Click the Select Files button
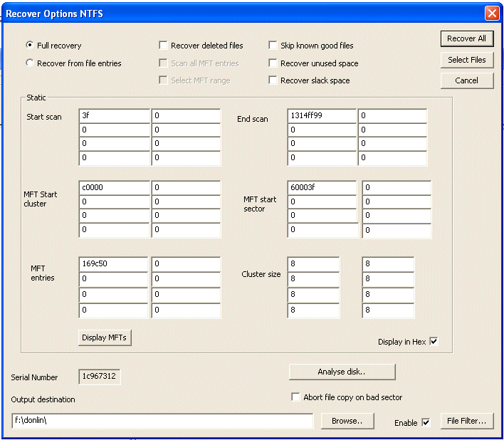This screenshot has height=440, width=504. [466, 60]
